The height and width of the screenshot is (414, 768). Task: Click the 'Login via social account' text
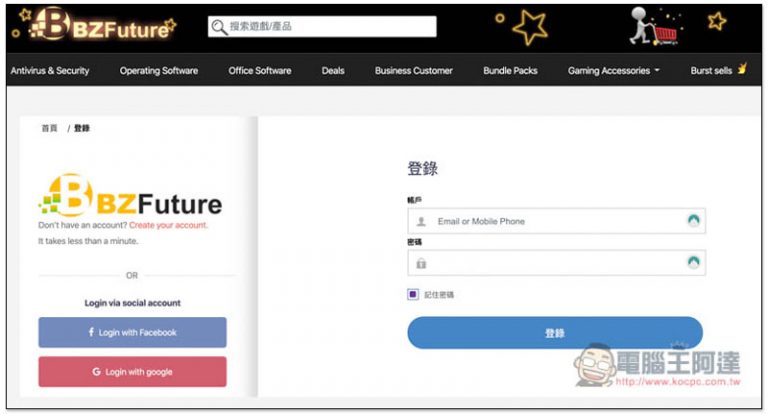[x=132, y=303]
